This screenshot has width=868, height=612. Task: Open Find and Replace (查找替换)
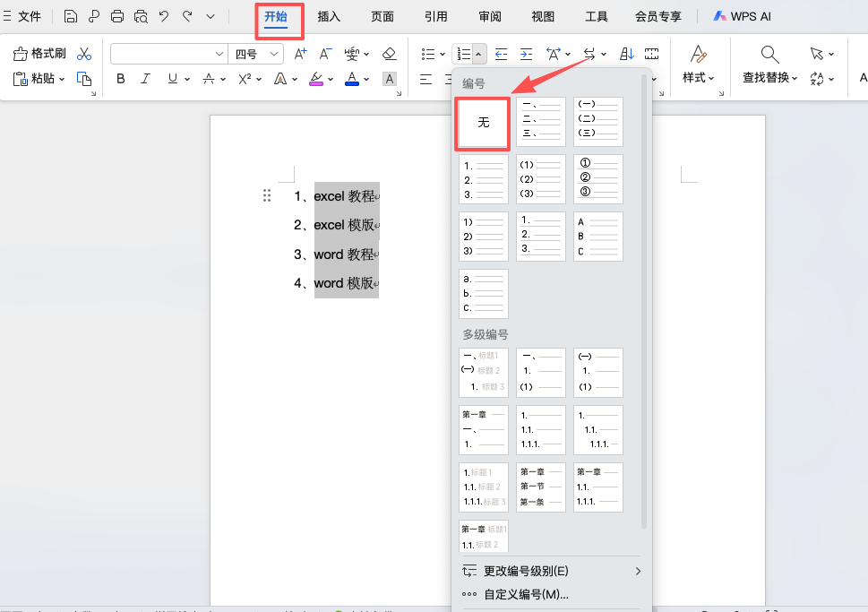click(x=770, y=63)
